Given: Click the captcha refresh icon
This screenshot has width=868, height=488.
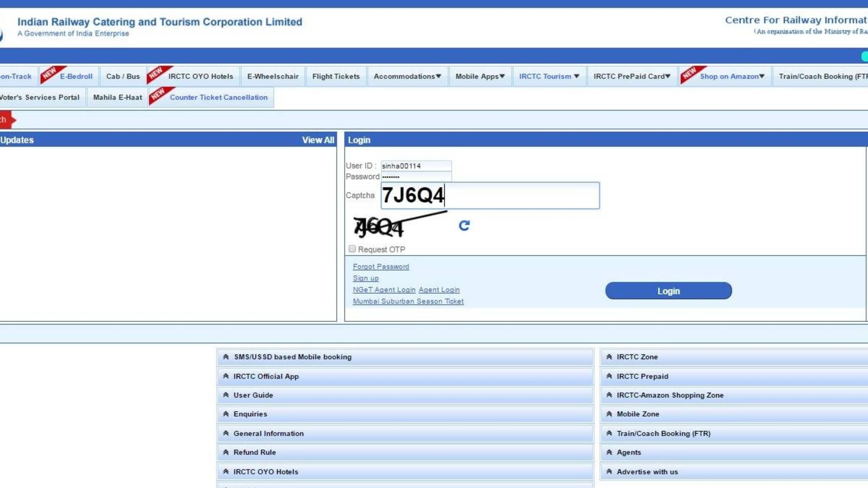Looking at the screenshot, I should click(464, 225).
